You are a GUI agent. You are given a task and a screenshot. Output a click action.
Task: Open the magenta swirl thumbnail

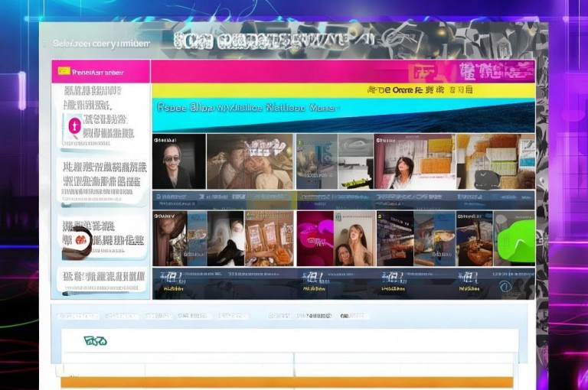pos(315,239)
